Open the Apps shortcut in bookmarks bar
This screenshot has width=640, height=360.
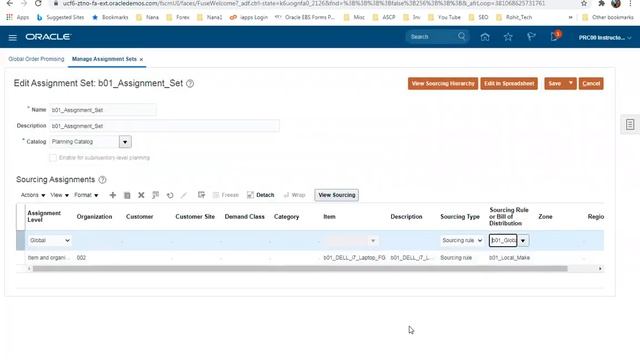18,18
